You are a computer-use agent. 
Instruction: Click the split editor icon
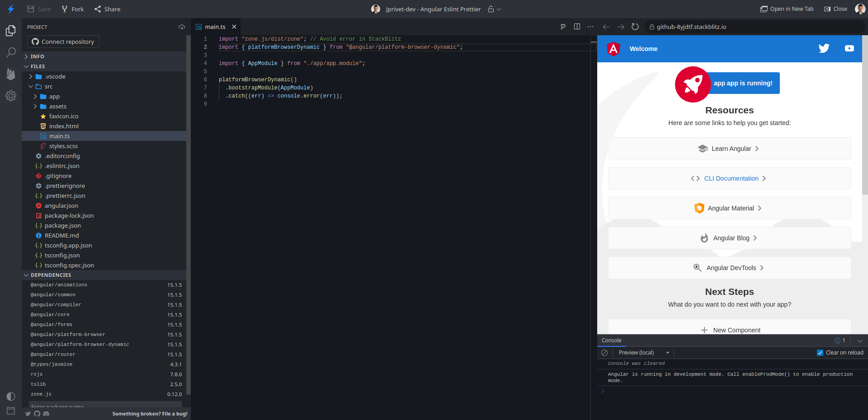click(x=577, y=27)
